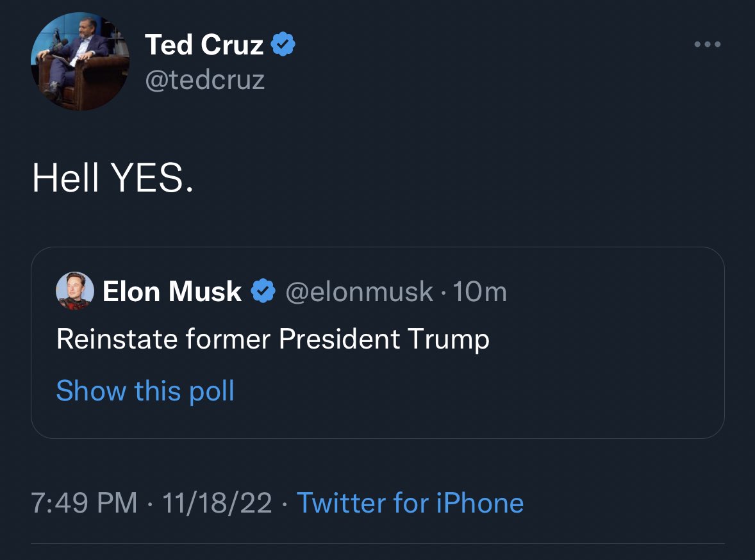
Task: Open the "Twitter for iPhone" source link
Action: 410,503
